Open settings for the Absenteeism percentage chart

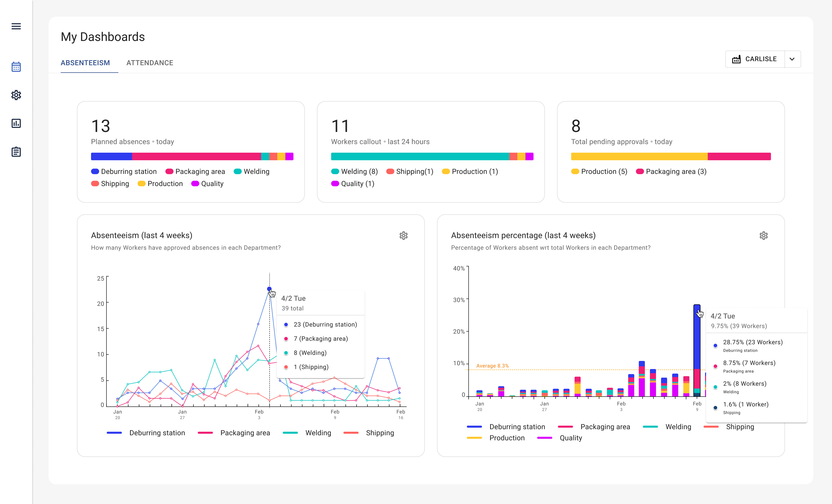pyautogui.click(x=764, y=235)
